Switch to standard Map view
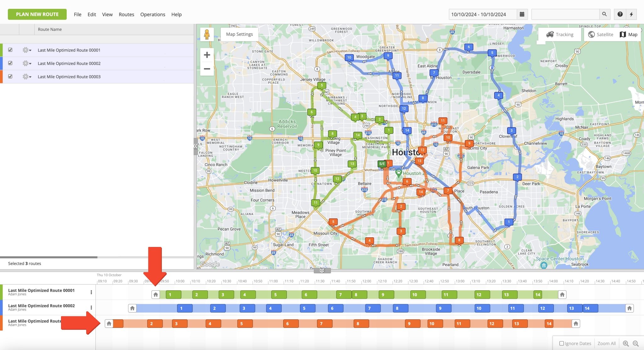This screenshot has width=644, height=350. point(629,35)
